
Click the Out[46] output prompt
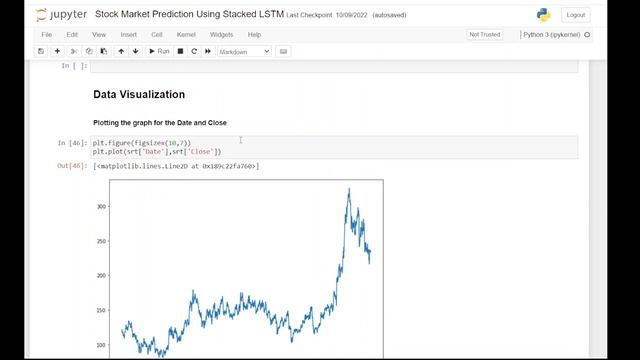[x=72, y=166]
